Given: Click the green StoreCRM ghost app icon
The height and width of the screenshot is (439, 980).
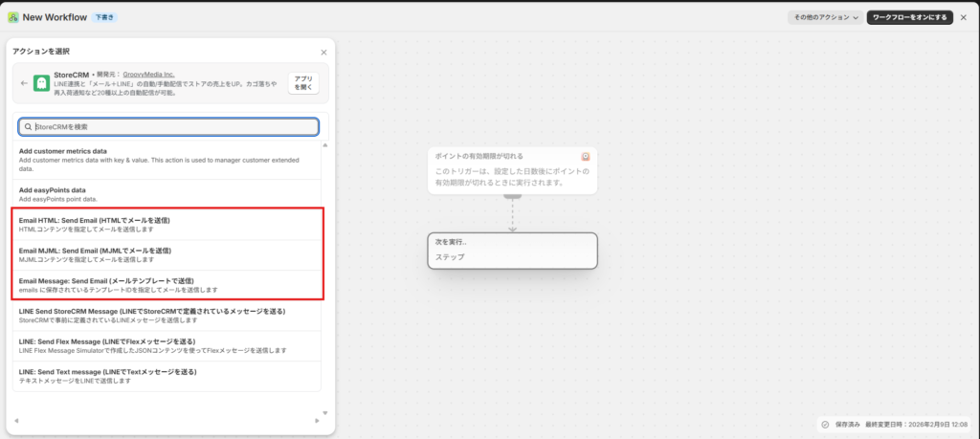Looking at the screenshot, I should click(42, 84).
